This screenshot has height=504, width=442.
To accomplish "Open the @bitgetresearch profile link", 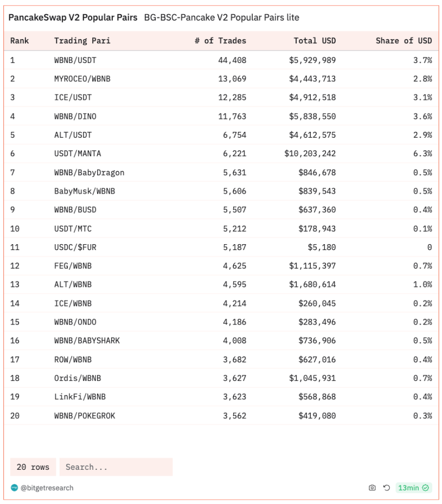I will [x=47, y=488].
